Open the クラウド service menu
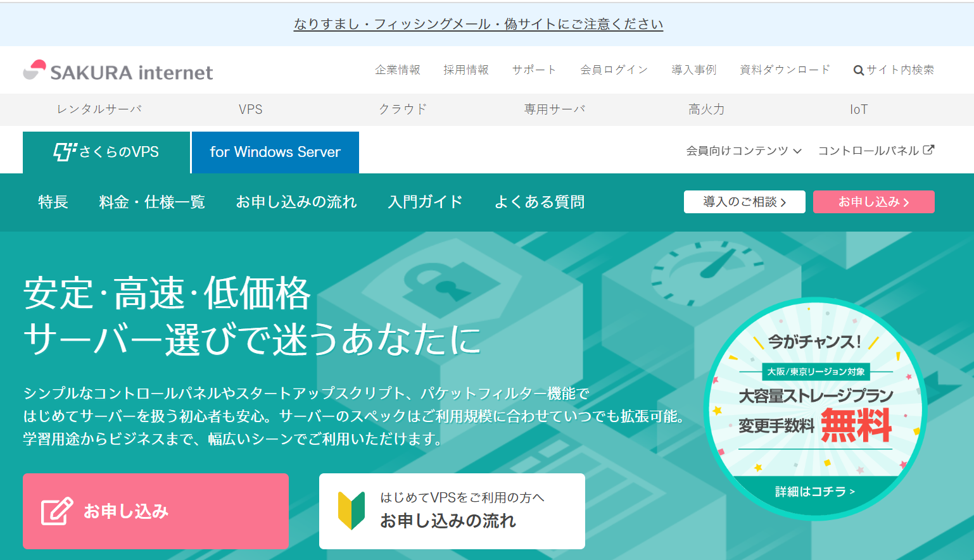This screenshot has width=974, height=560. click(403, 109)
